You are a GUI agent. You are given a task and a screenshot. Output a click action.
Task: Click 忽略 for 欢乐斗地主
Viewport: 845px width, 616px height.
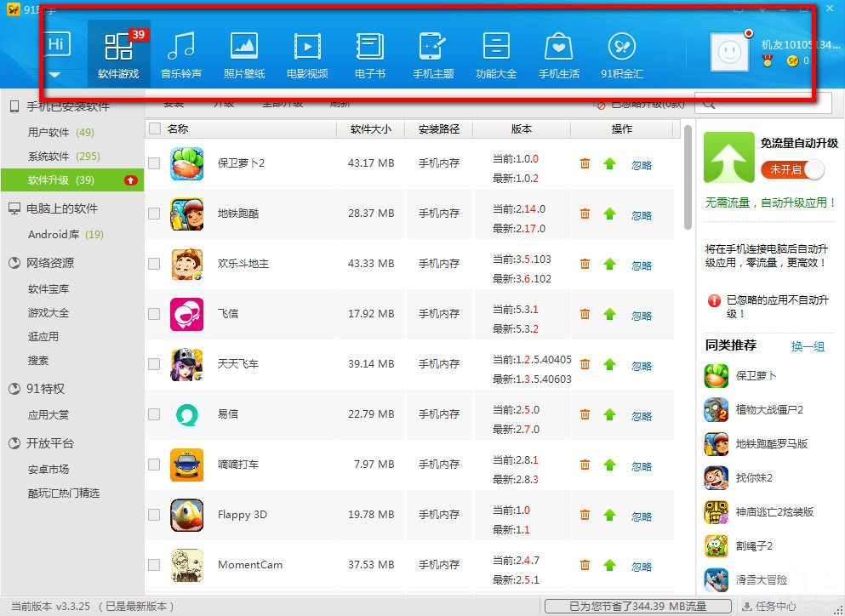point(642,265)
